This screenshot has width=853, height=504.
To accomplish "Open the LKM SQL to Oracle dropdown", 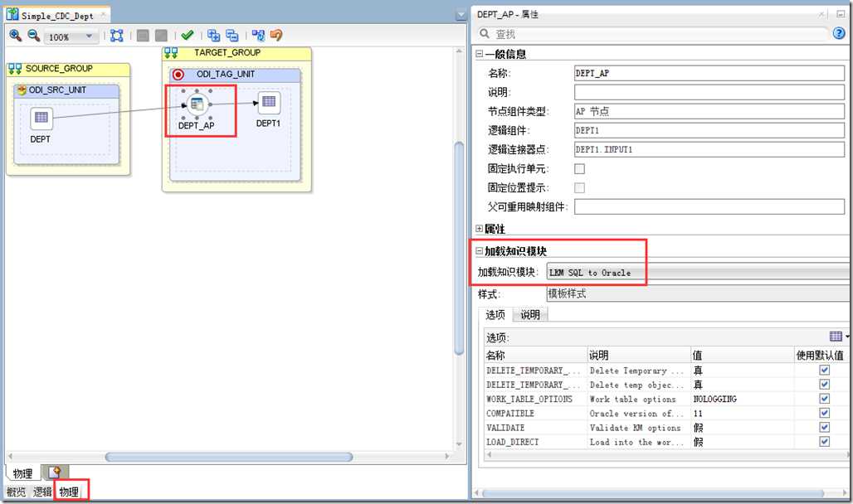I will [x=699, y=273].
